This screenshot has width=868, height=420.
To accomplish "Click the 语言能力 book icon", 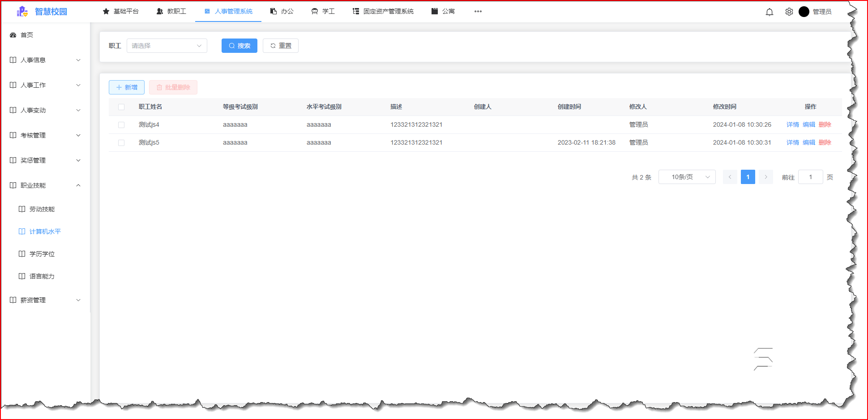I will click(x=22, y=276).
